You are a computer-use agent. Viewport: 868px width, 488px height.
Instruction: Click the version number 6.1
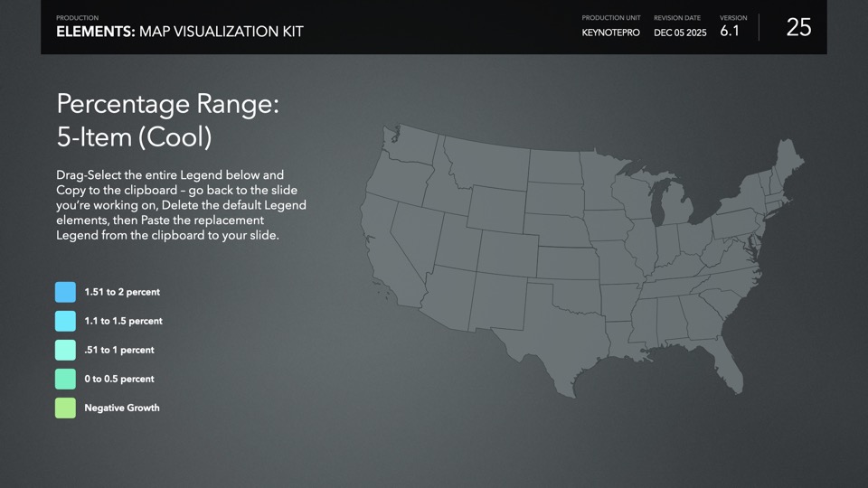(x=730, y=32)
